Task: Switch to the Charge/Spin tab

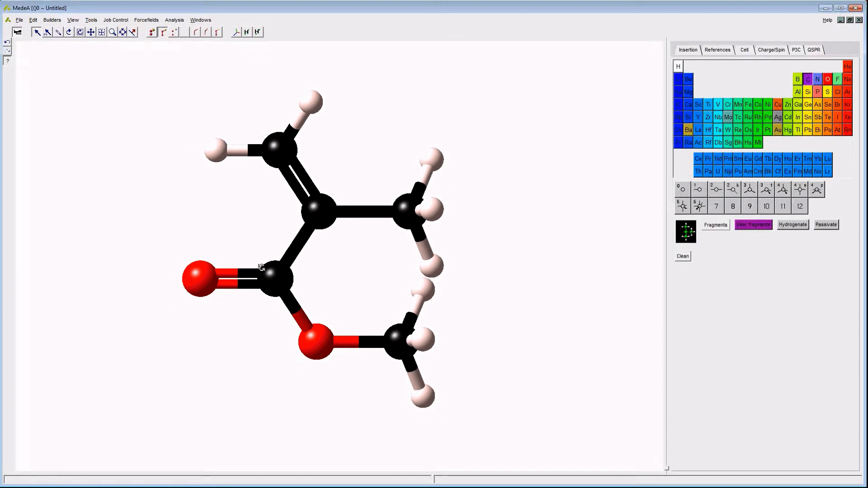Action: [771, 50]
